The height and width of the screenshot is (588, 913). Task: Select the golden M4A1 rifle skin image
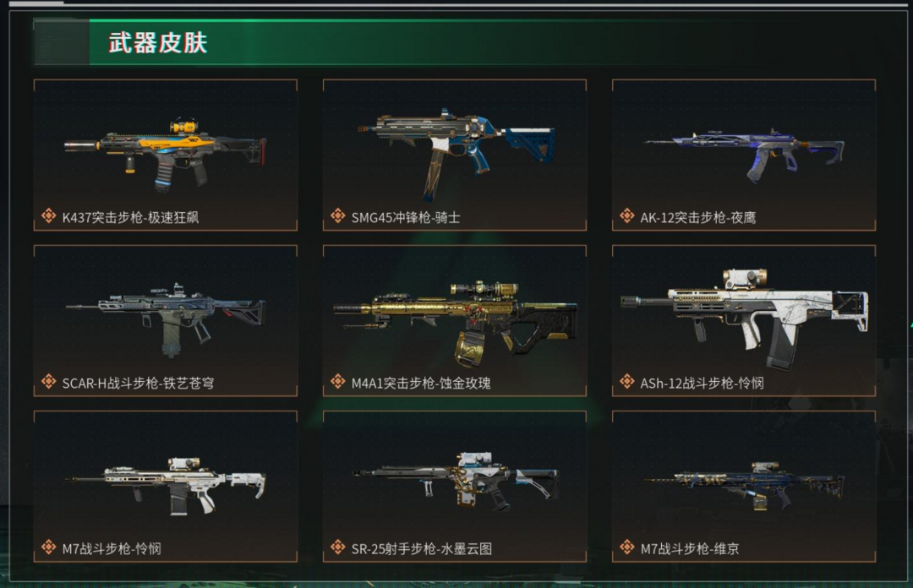(x=456, y=323)
